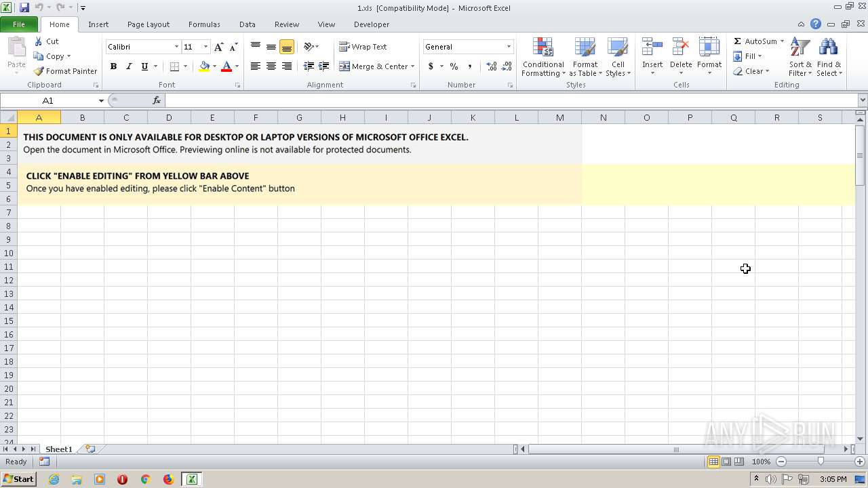Click Decrease Decimal icon

[x=507, y=66]
